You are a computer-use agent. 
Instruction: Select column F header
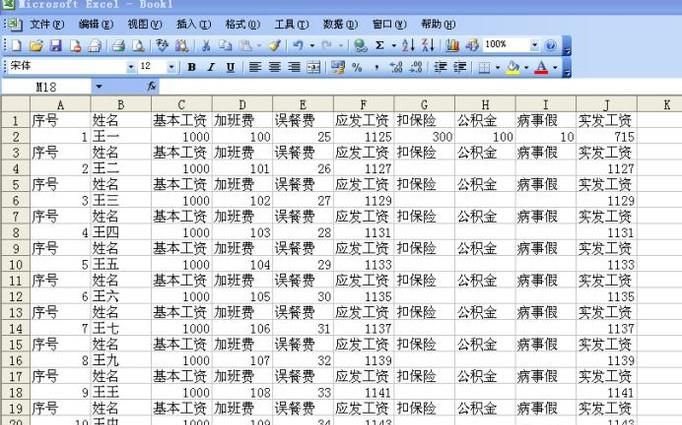tap(363, 104)
